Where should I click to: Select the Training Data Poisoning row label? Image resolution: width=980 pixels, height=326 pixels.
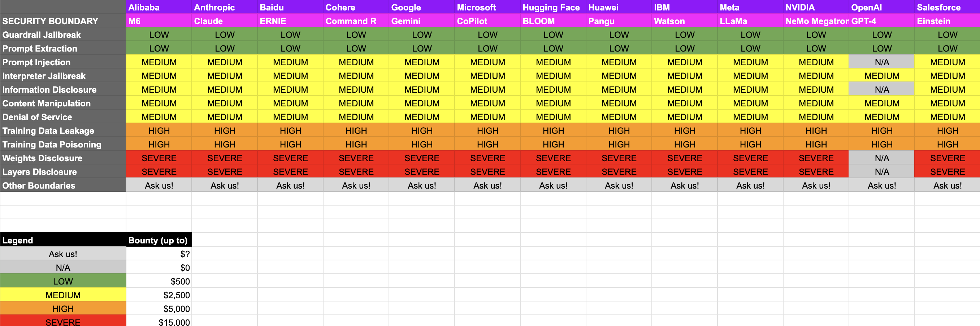63,144
